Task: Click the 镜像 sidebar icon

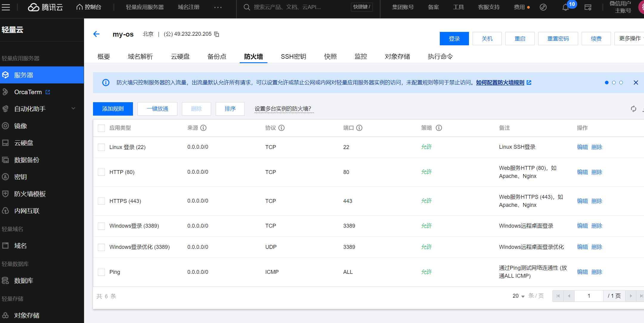Action: (5, 126)
